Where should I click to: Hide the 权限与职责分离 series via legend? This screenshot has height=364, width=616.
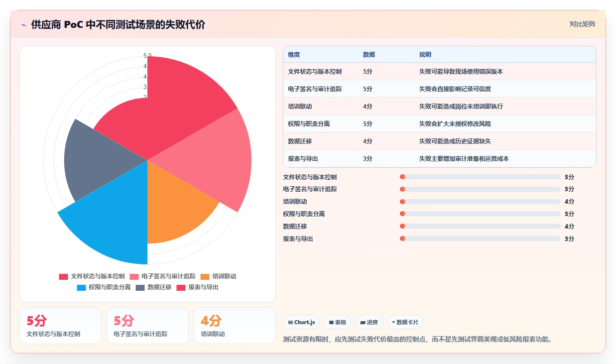pyautogui.click(x=104, y=287)
